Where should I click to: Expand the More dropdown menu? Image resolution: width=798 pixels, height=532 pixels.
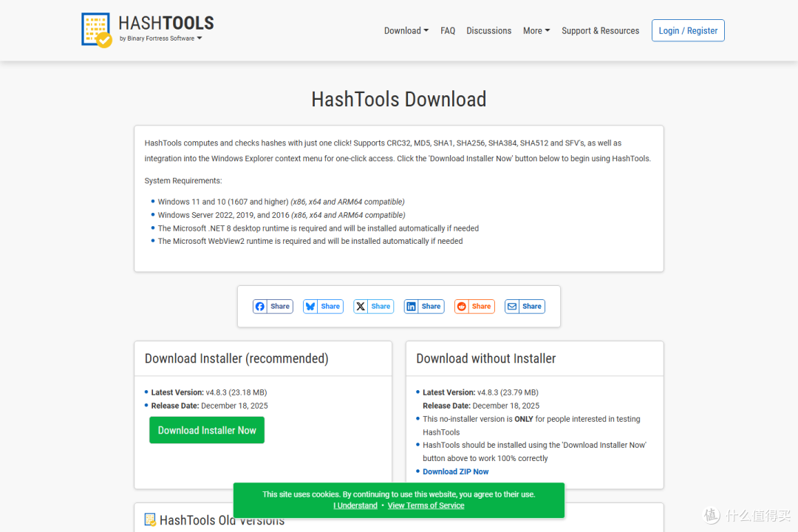coord(536,30)
